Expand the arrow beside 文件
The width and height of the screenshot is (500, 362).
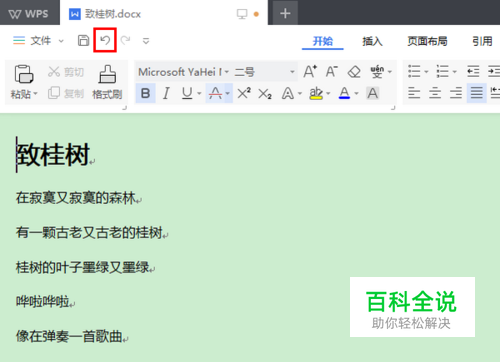61,41
